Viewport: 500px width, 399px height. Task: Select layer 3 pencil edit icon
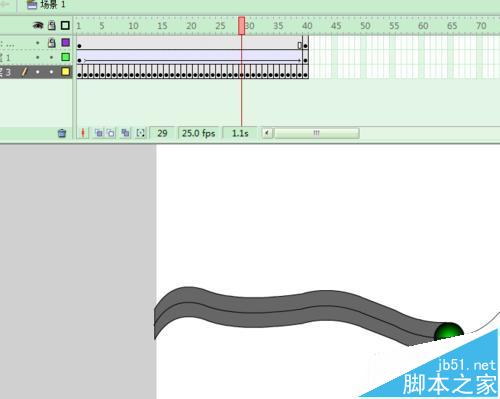pos(24,72)
